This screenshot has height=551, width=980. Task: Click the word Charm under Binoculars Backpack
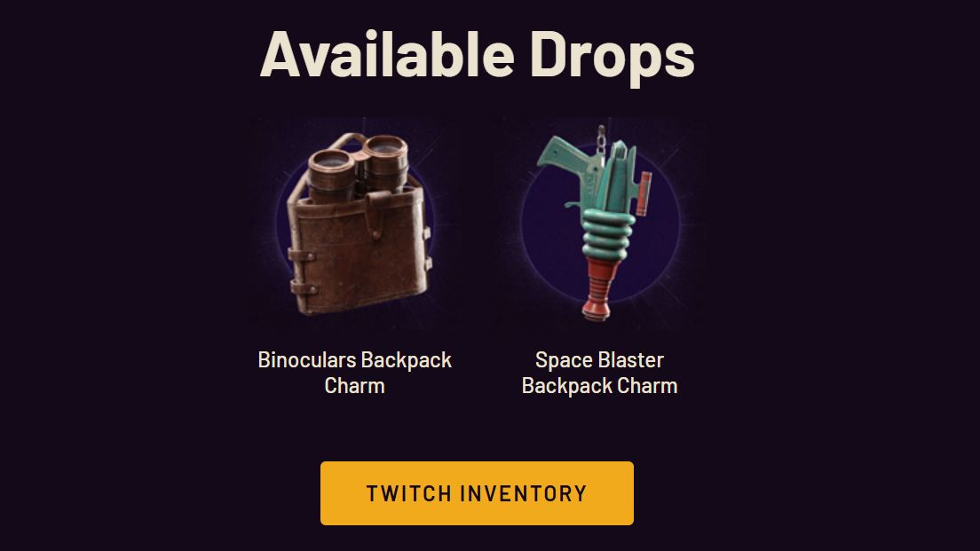[x=354, y=385]
